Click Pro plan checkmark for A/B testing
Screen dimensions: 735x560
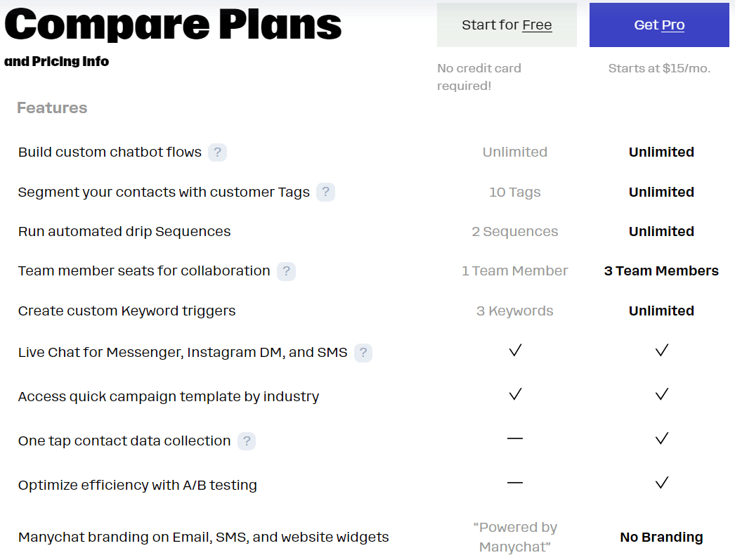(x=661, y=483)
